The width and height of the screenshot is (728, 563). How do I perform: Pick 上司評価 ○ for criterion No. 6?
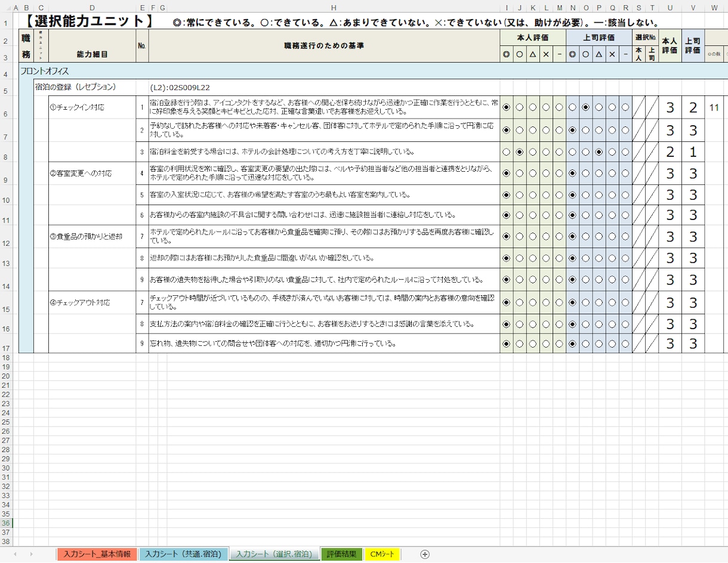click(x=585, y=215)
